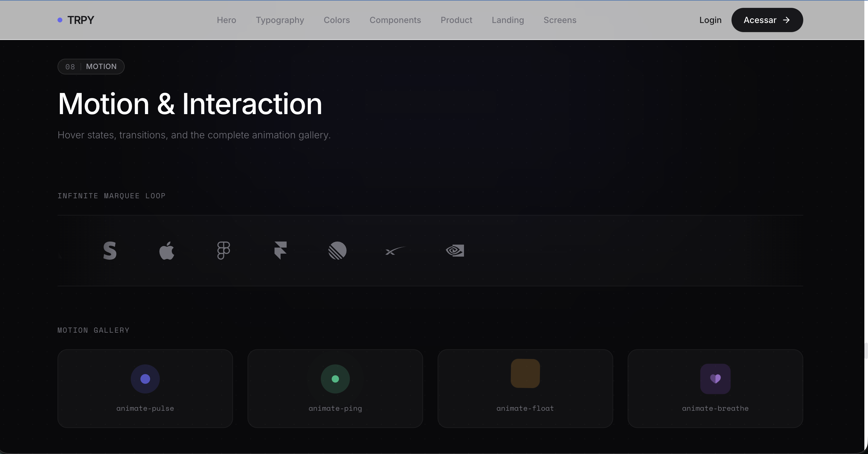Click the Apple logo in marquee

point(167,250)
